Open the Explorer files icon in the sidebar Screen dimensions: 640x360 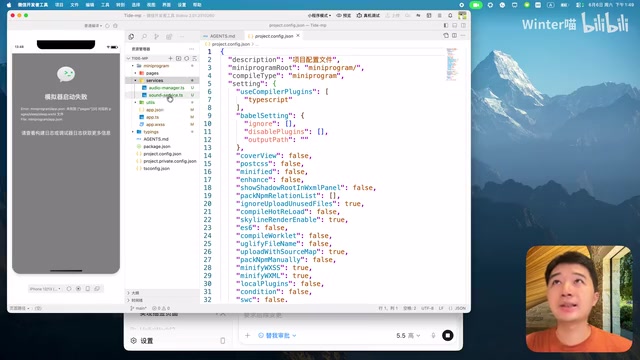(131, 37)
